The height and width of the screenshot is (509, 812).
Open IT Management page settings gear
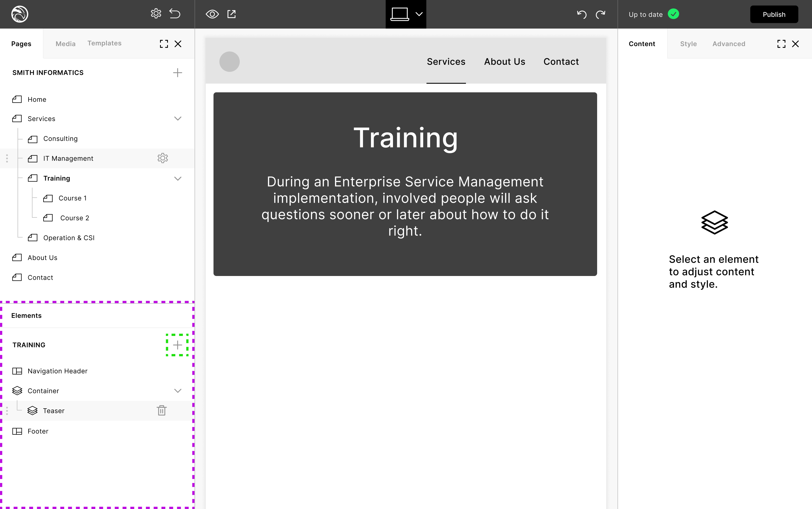pyautogui.click(x=163, y=158)
